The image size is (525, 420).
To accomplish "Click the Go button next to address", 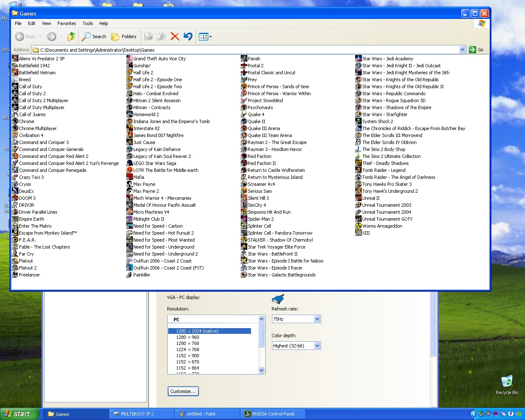I will click(477, 50).
